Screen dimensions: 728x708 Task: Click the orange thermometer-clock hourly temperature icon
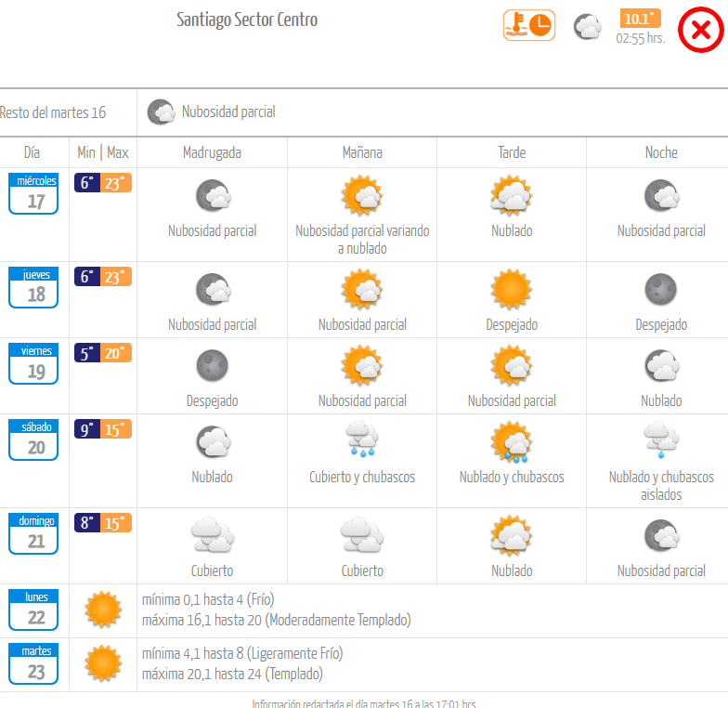point(529,26)
